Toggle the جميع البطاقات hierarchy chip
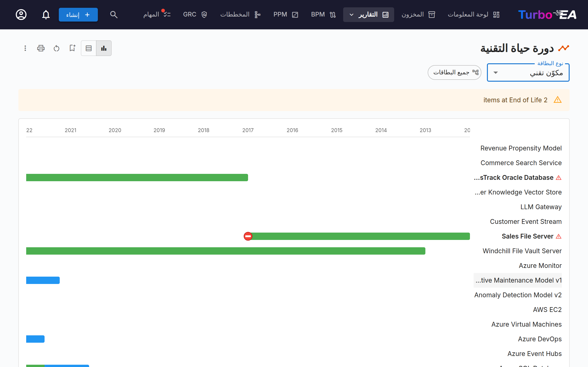 coord(454,72)
